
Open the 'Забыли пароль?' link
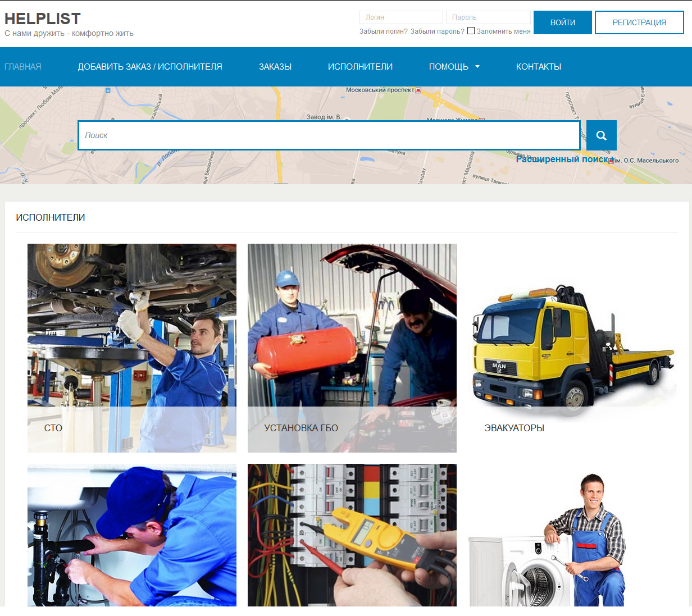438,31
